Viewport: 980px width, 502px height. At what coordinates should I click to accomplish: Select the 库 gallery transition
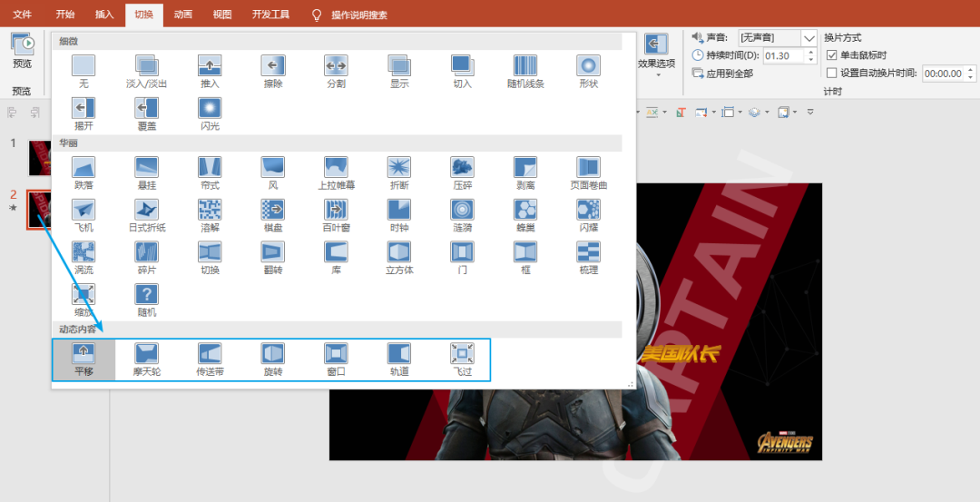[x=337, y=258]
